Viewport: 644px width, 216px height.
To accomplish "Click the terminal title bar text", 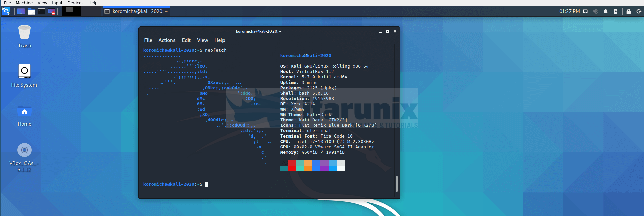I will (258, 31).
